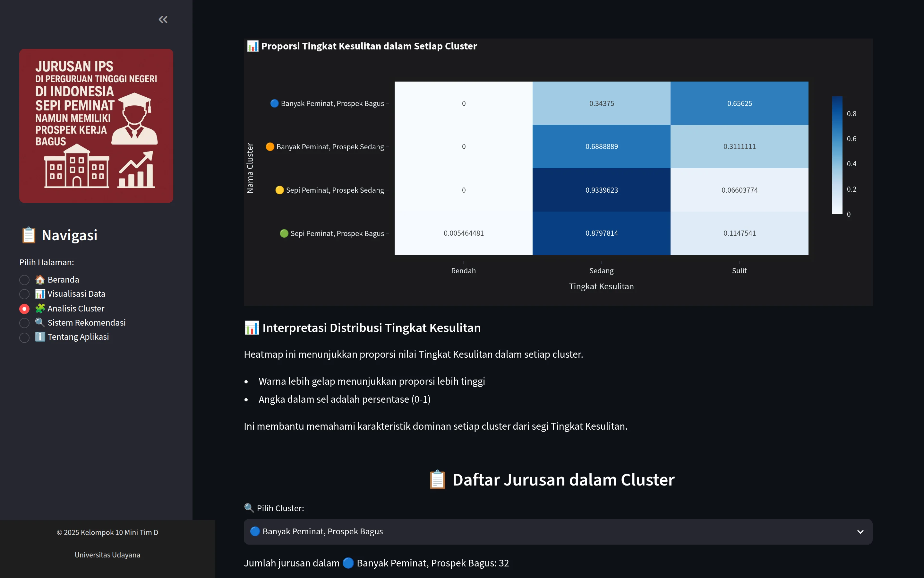This screenshot has width=924, height=578.
Task: Click the Tingkat Kesulitan axis title
Action: 601,286
